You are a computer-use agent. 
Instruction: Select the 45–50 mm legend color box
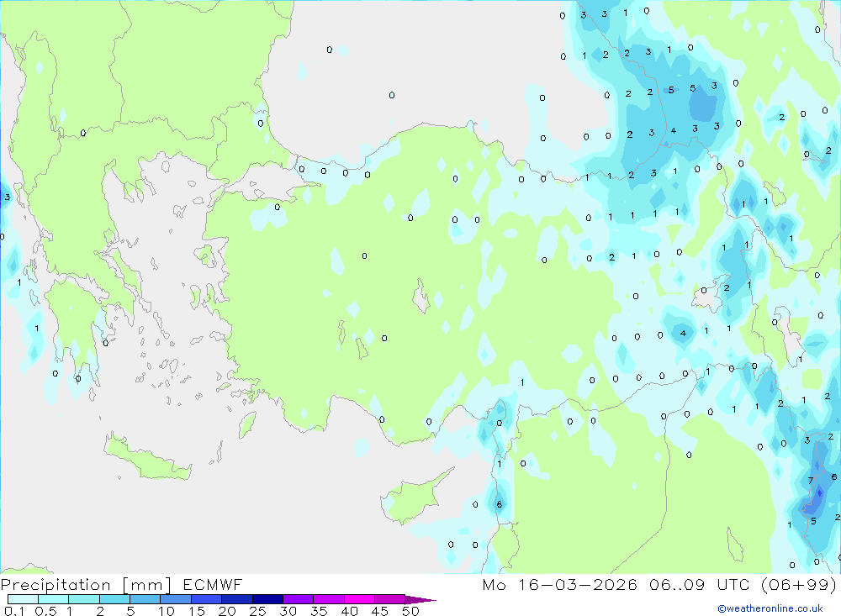coord(389,599)
